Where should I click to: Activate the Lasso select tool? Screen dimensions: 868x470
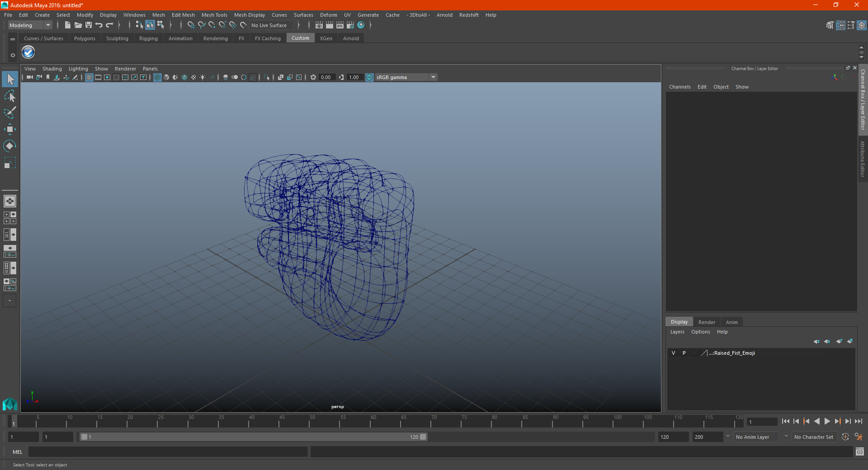pos(10,96)
